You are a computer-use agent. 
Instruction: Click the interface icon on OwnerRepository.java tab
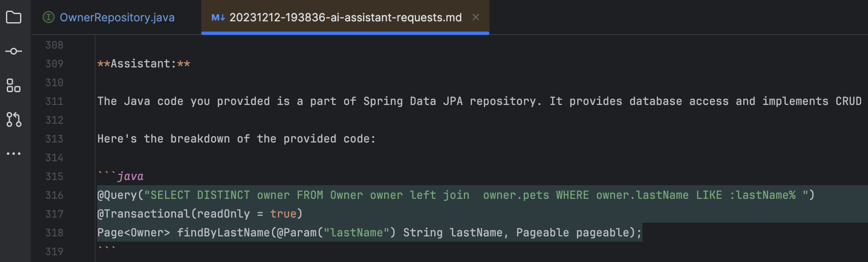point(49,17)
